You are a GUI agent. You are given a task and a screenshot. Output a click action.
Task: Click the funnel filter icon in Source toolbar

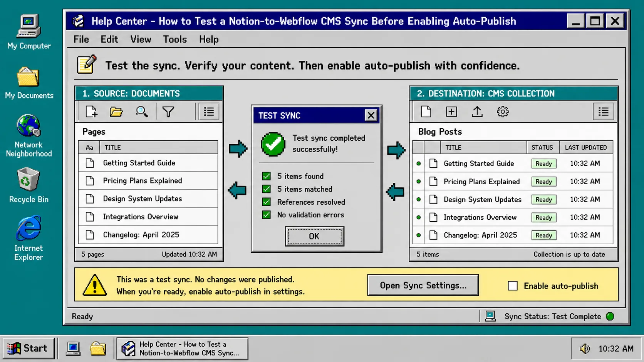coord(168,112)
